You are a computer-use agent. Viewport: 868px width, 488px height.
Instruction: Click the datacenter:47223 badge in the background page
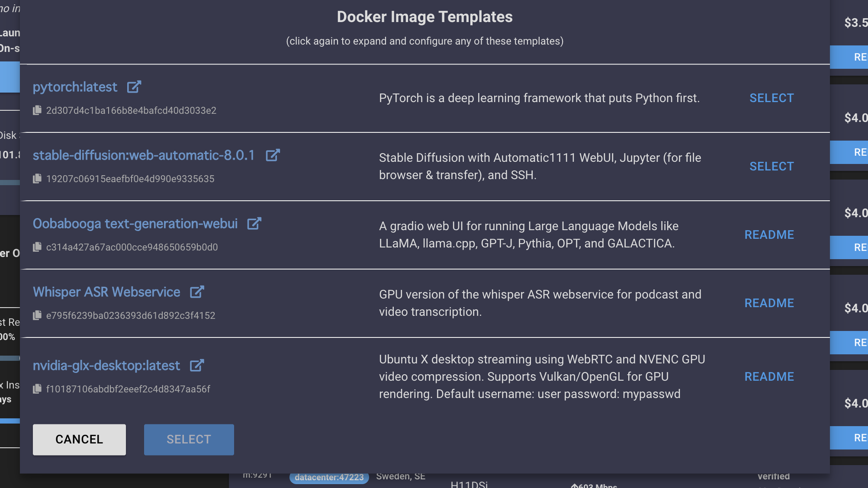[329, 478]
